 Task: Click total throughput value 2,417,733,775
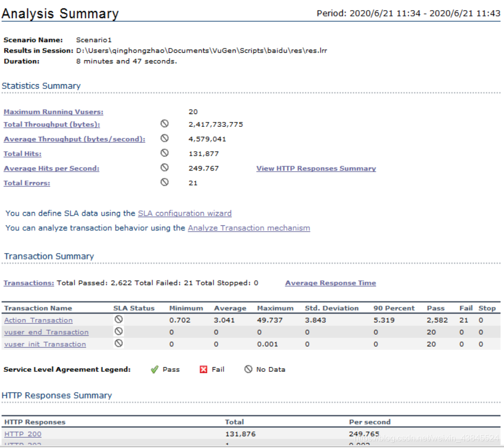tap(216, 124)
